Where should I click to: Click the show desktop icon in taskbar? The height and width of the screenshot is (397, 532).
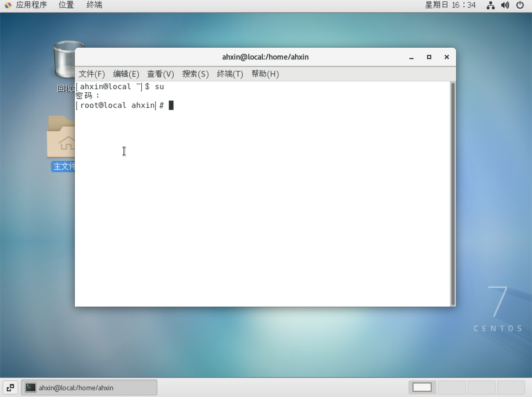(10, 387)
